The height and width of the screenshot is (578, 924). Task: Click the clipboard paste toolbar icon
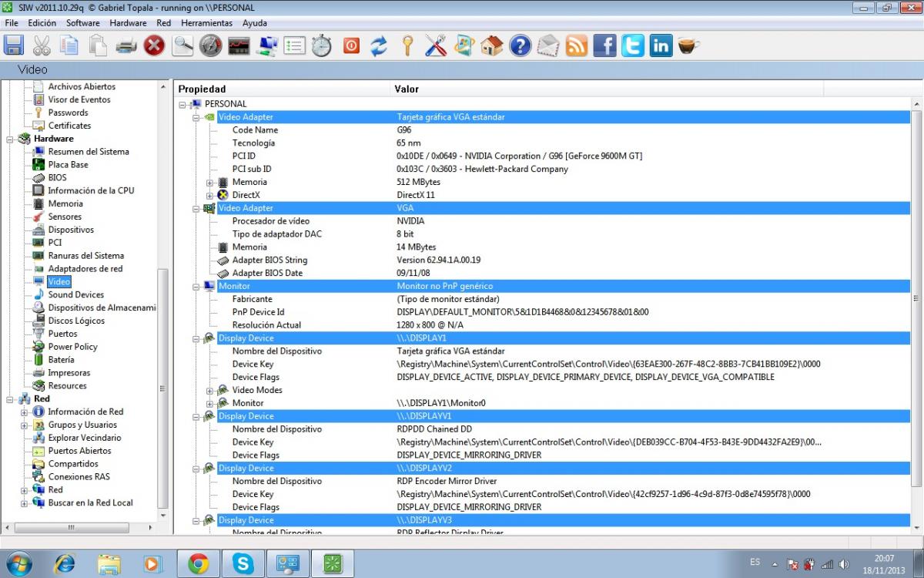[98, 45]
